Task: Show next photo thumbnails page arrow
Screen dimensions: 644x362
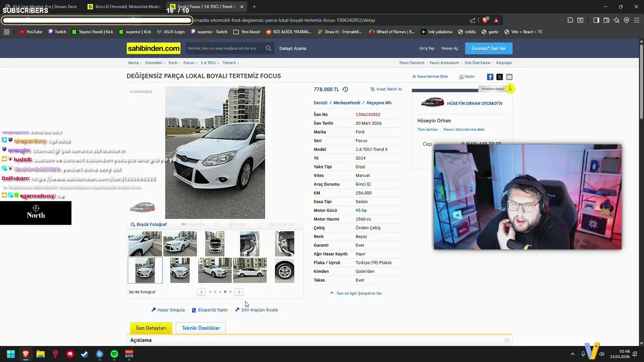Action: coord(239,292)
